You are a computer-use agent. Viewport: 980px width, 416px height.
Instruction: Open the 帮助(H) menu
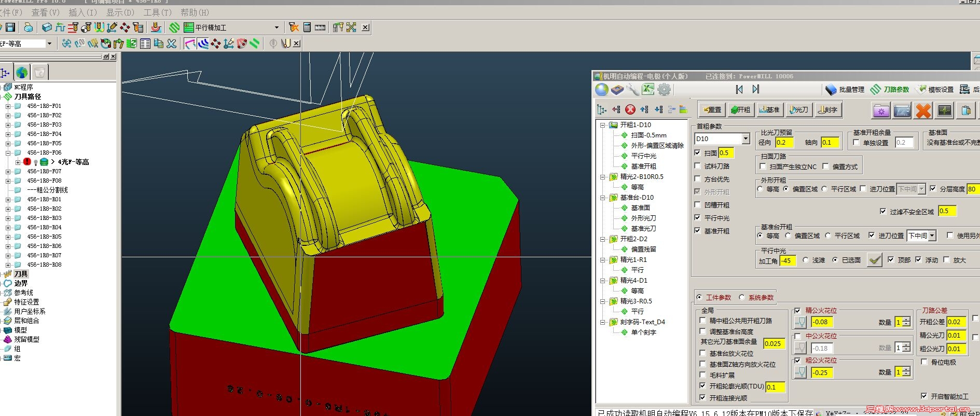click(195, 12)
